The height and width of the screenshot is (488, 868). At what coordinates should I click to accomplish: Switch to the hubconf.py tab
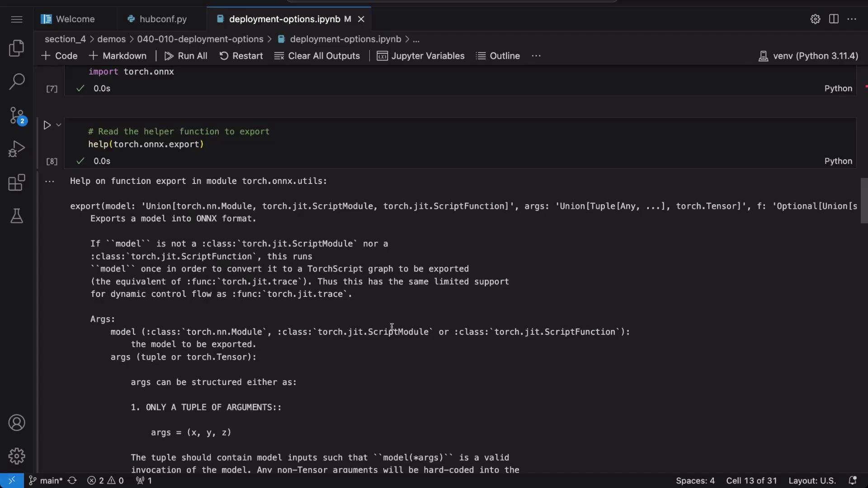(x=163, y=19)
